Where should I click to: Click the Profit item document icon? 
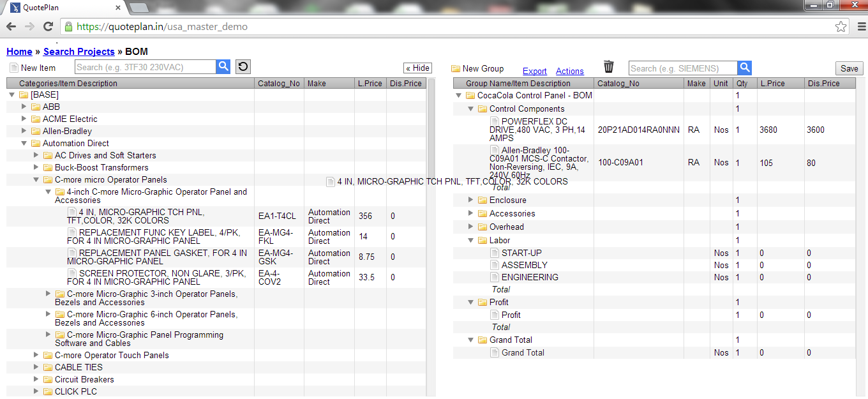click(495, 315)
